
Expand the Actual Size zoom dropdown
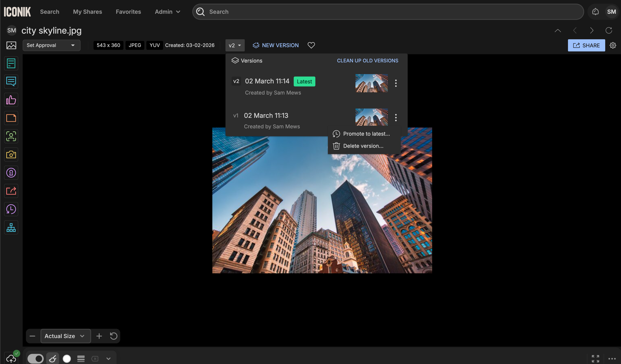point(65,336)
